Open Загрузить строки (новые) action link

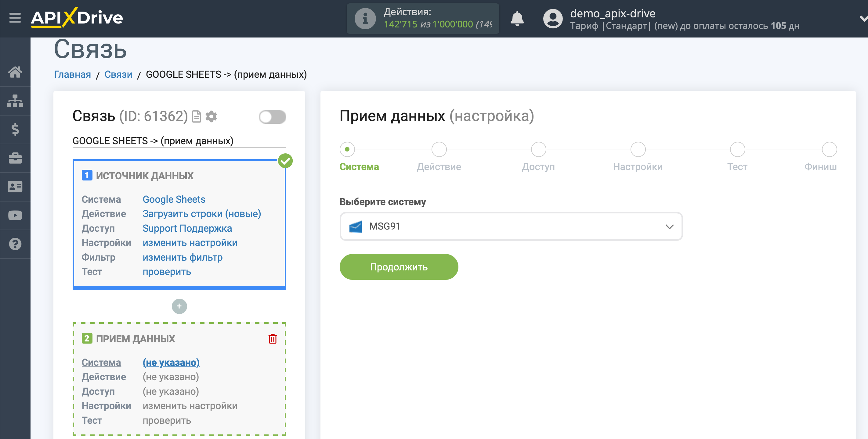202,214
